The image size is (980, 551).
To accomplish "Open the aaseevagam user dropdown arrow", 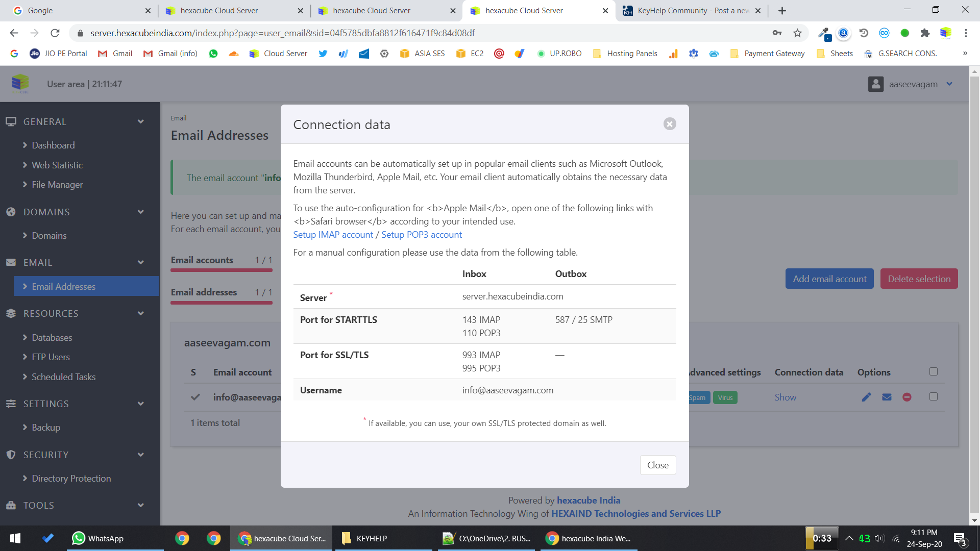I will pyautogui.click(x=949, y=84).
